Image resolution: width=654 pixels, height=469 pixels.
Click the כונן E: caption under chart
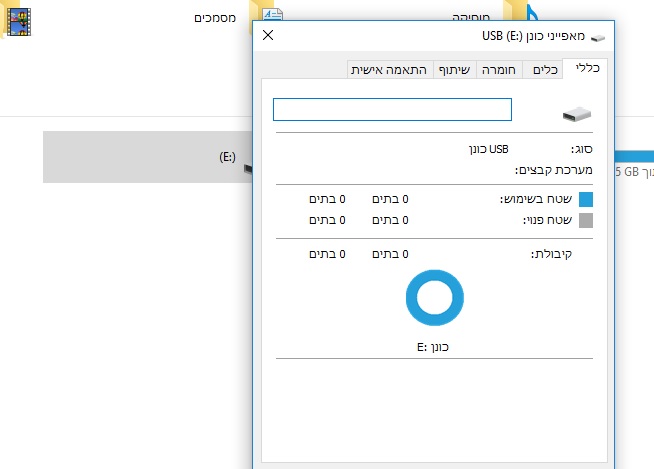(433, 347)
